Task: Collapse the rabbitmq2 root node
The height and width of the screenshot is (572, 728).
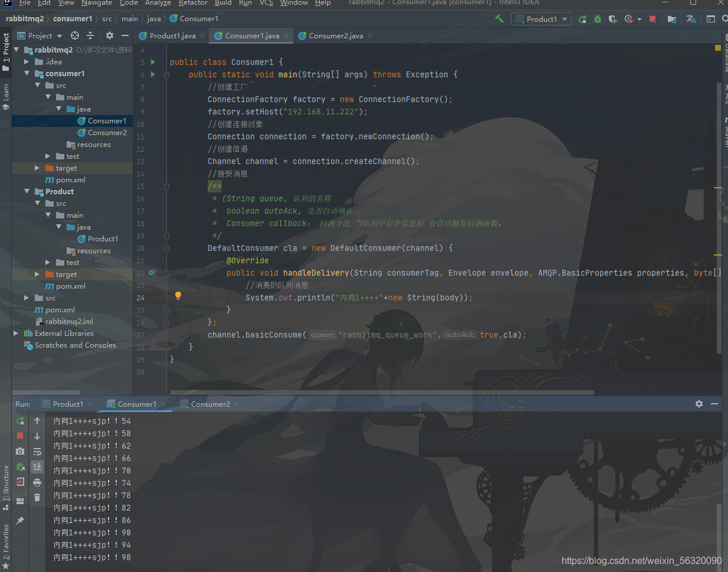Action: 16,50
